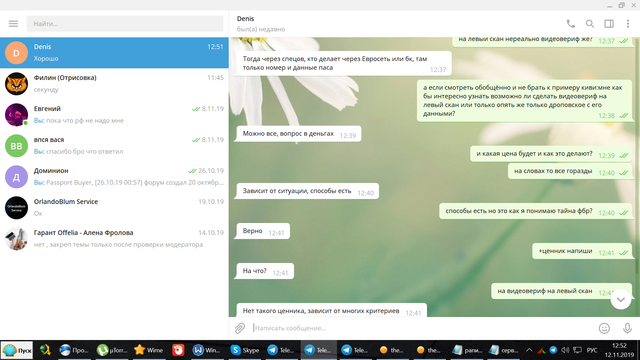Open Denis profile from chat header name
640x360 pixels.
click(245, 19)
